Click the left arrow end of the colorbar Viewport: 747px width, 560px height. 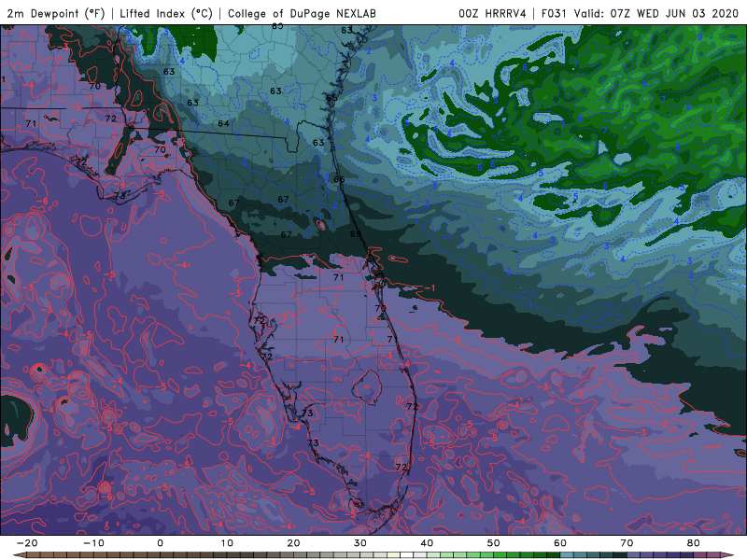pos(18,555)
